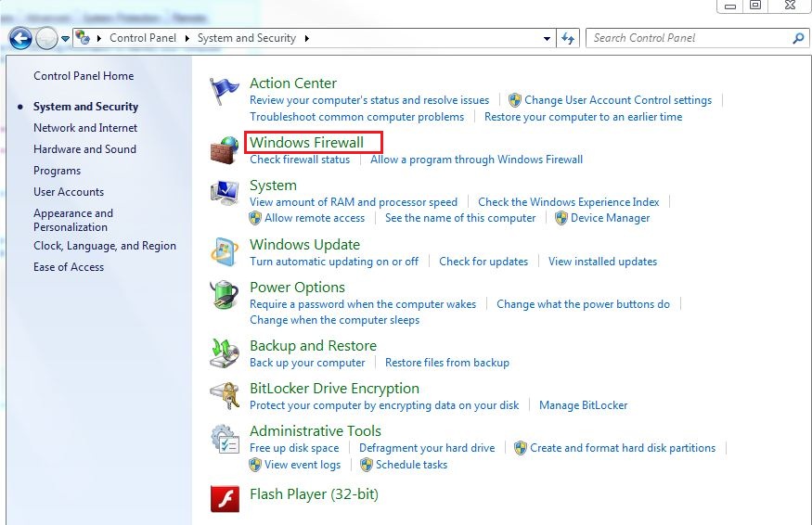The image size is (812, 525).
Task: Click shield icon beside View event logs
Action: 255,465
